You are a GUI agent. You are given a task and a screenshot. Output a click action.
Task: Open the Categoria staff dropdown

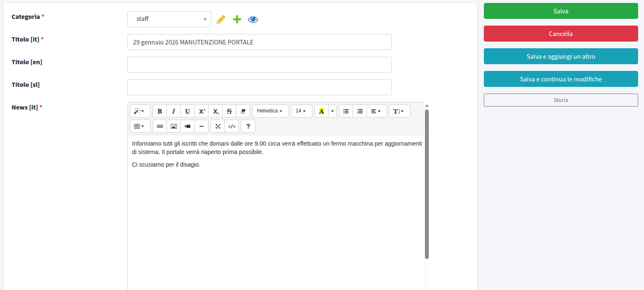169,19
